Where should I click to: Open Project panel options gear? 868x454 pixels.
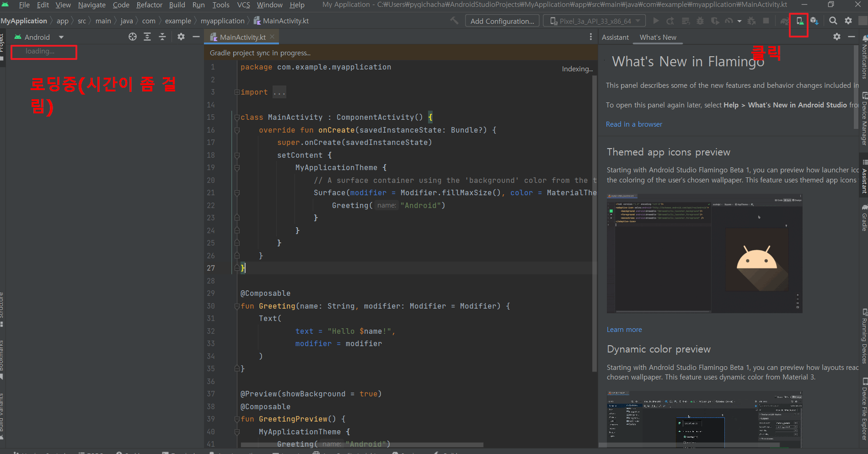(x=181, y=37)
